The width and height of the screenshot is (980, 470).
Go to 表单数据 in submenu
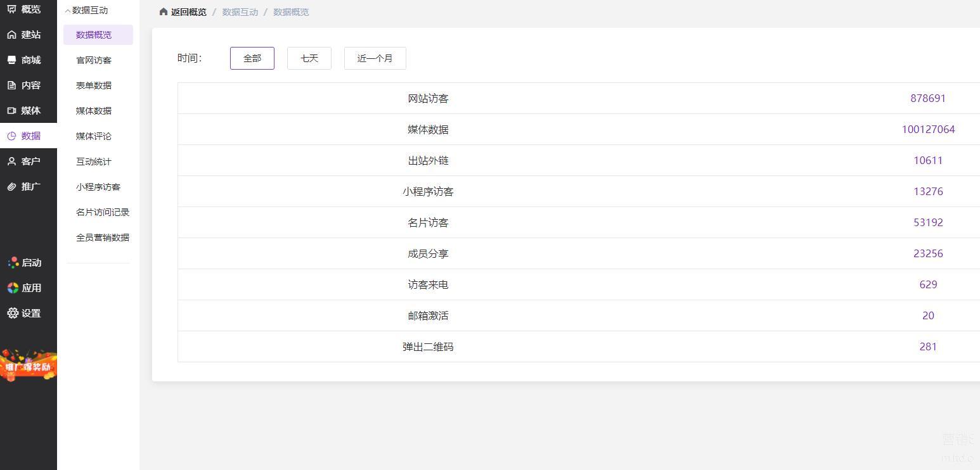(x=94, y=86)
